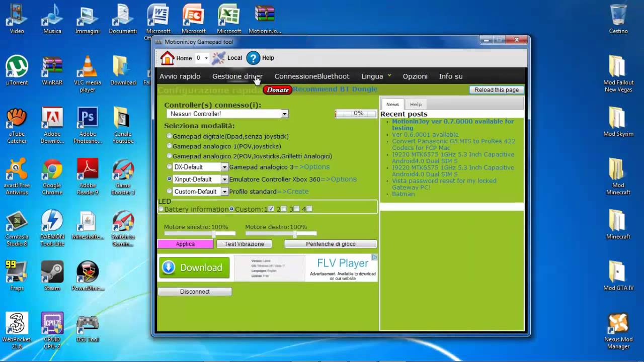Select the Game Booster 3 icon

(123, 177)
